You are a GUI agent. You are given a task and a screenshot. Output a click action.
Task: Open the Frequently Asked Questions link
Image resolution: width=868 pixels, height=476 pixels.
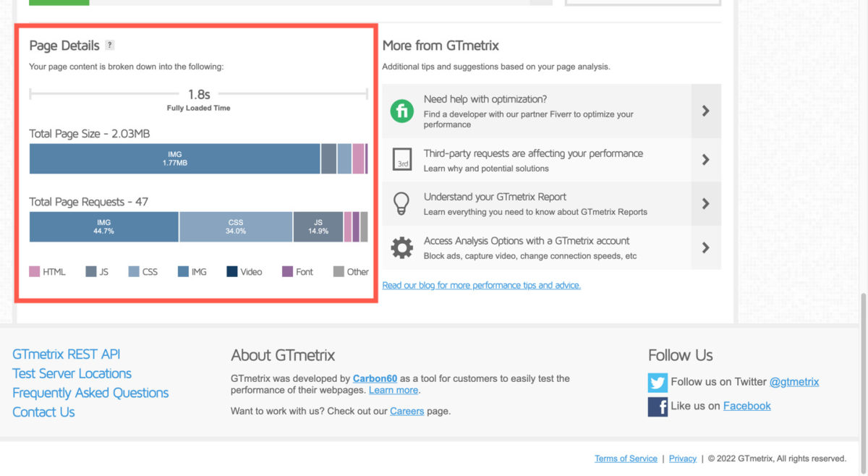point(90,393)
